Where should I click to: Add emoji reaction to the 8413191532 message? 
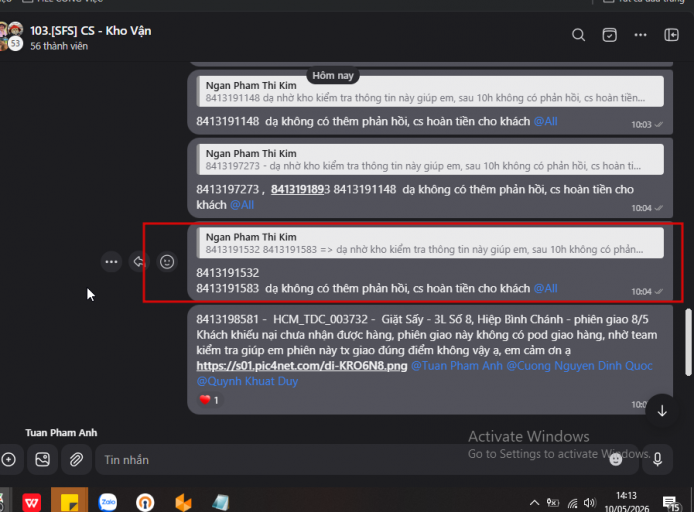click(x=167, y=262)
